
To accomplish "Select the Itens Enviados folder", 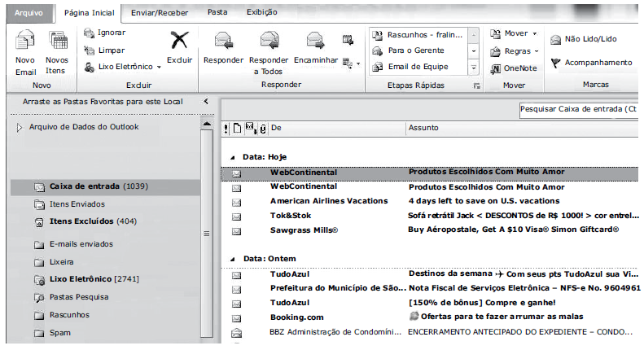I will 77,203.
